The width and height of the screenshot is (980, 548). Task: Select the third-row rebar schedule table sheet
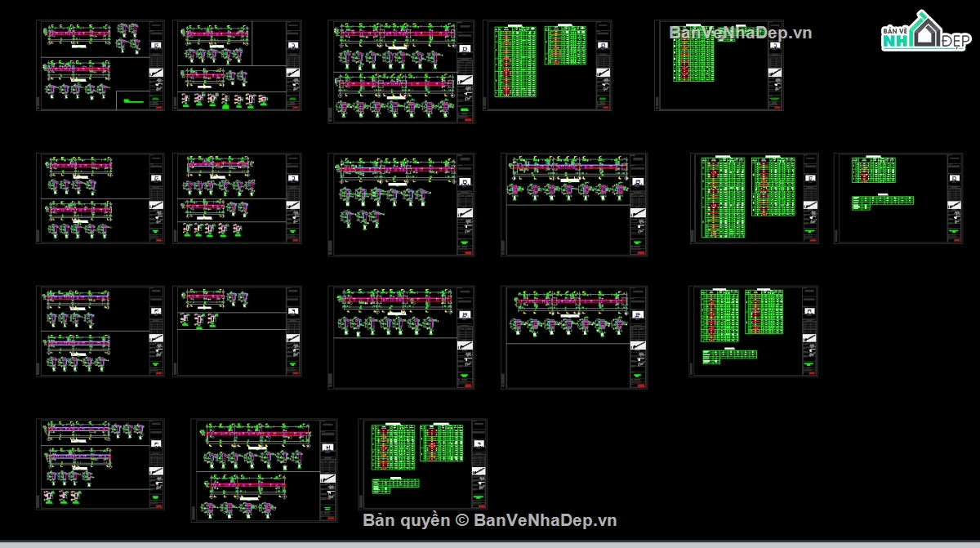tap(754, 331)
